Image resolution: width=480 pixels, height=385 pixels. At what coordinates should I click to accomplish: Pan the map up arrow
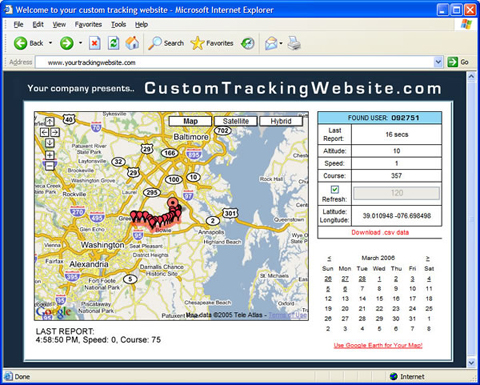50,121
